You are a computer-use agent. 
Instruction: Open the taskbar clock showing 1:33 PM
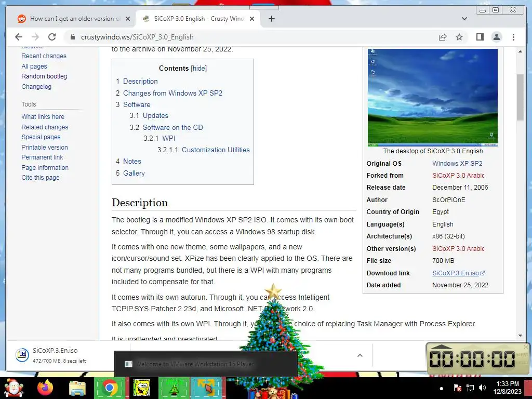(x=507, y=388)
